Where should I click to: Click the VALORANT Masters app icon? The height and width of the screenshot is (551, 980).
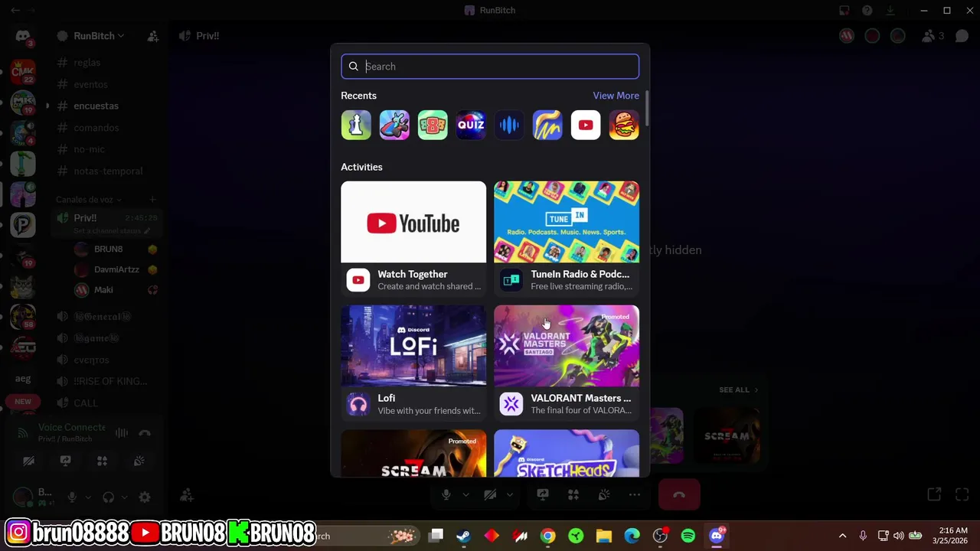click(x=511, y=404)
